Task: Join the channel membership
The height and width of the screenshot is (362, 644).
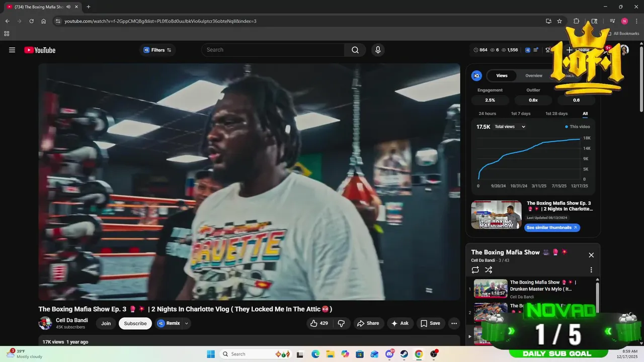Action: pyautogui.click(x=106, y=323)
